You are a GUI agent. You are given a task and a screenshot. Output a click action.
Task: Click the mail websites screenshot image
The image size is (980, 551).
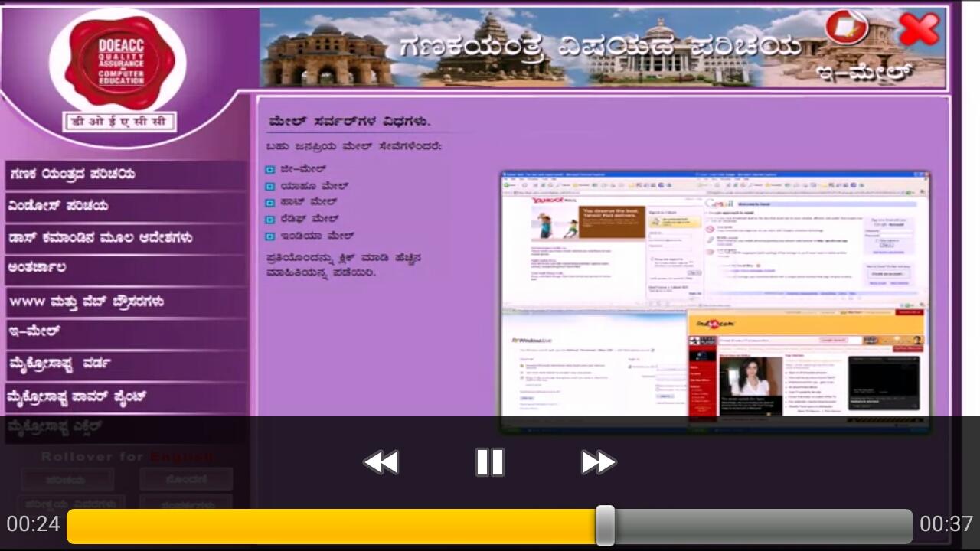click(x=715, y=303)
